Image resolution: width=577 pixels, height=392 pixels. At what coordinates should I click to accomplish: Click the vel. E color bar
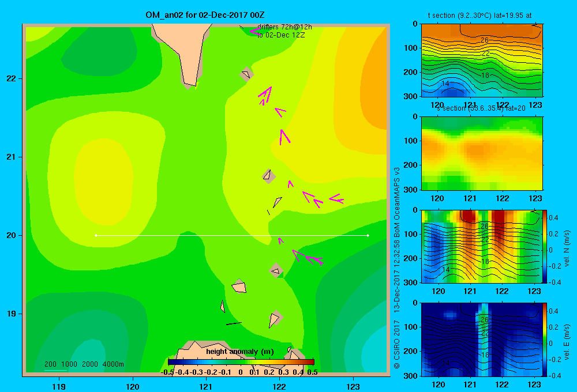545,340
